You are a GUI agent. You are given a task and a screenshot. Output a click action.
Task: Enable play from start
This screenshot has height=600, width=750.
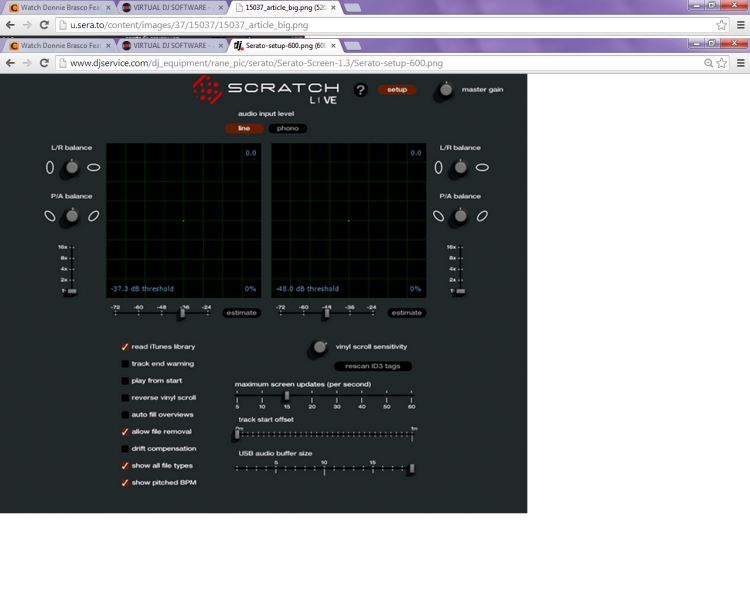pos(125,381)
